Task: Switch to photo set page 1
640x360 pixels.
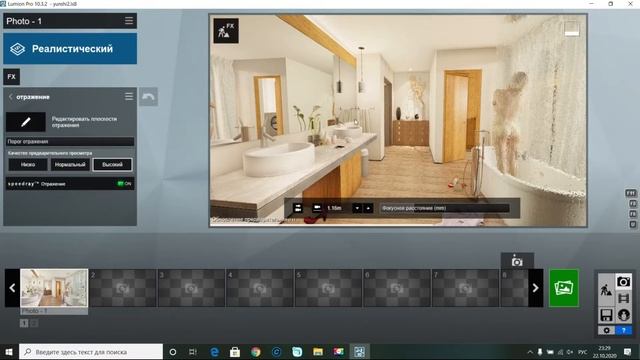Action: 24,323
